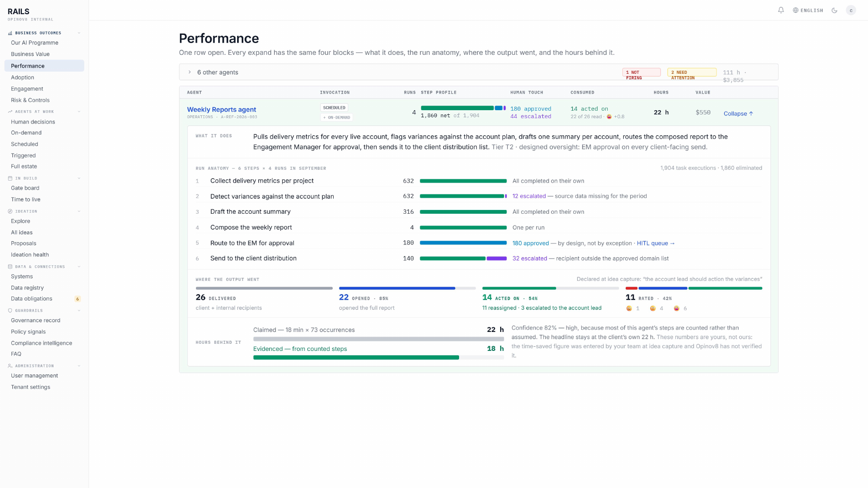
Task: Collapse the In Build section chevron
Action: coord(79,178)
